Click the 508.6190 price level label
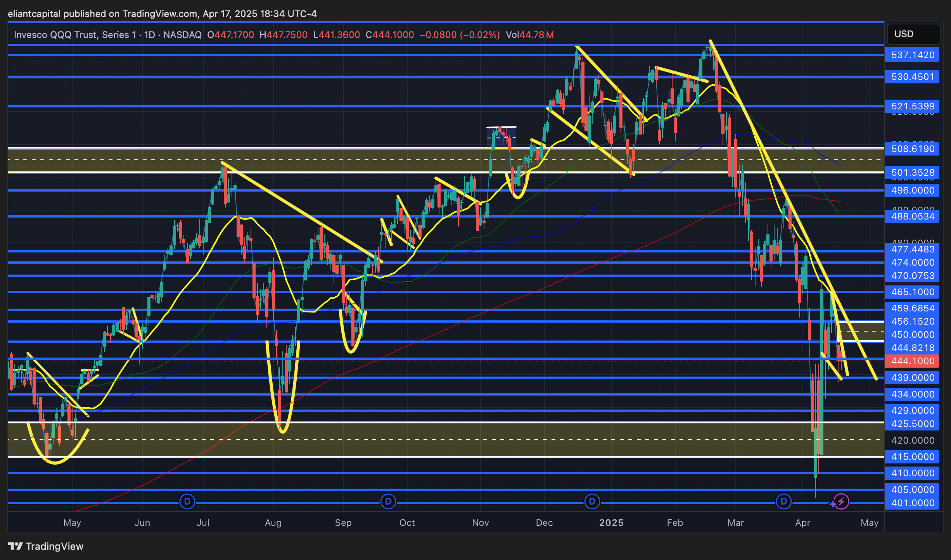The height and width of the screenshot is (560, 951). [x=912, y=149]
